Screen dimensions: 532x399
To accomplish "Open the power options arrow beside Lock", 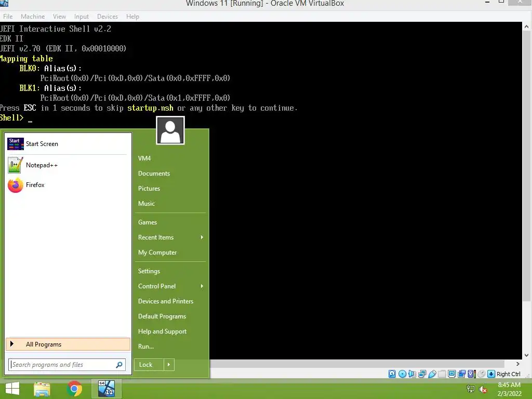I will (x=169, y=365).
